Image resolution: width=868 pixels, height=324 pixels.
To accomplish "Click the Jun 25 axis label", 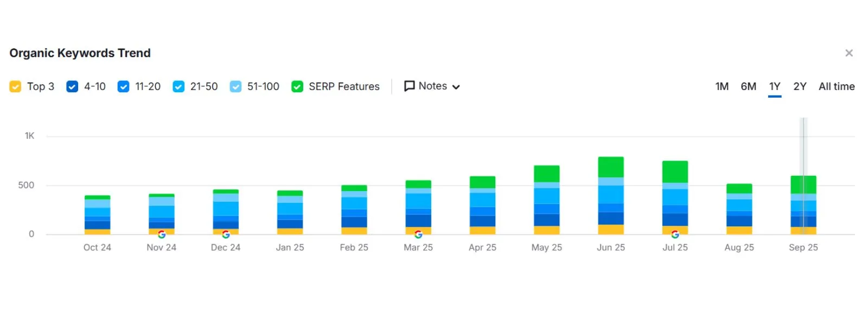I will tap(611, 247).
